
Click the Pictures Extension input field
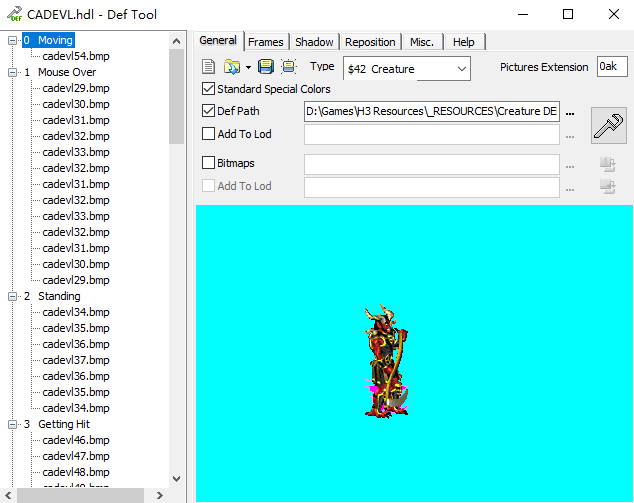click(x=612, y=67)
